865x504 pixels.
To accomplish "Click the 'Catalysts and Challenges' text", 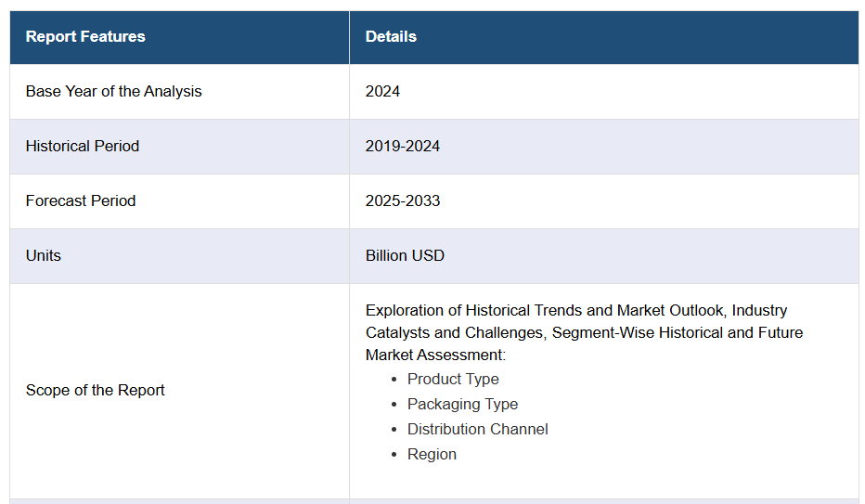I will point(455,333).
